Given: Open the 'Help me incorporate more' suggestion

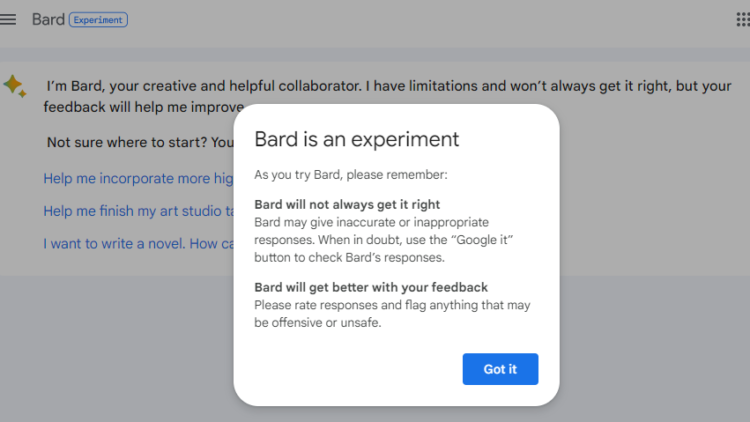Looking at the screenshot, I should (x=138, y=178).
